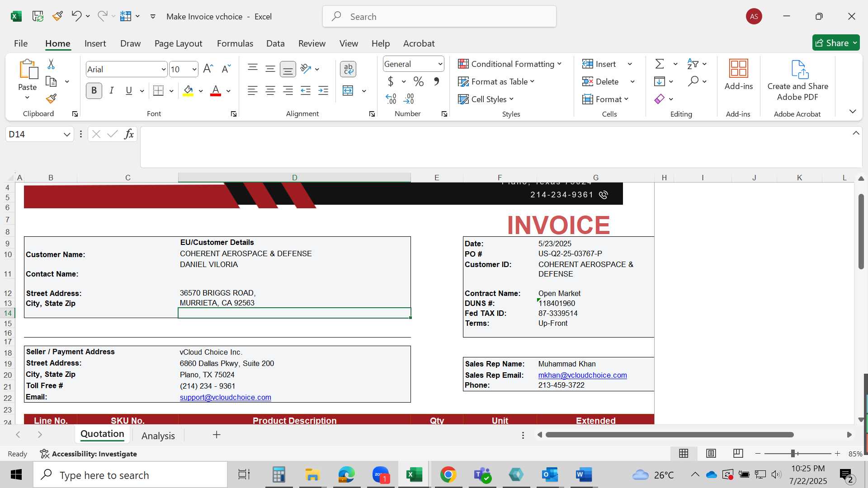Click the Find & Select magnifier icon

(693, 82)
